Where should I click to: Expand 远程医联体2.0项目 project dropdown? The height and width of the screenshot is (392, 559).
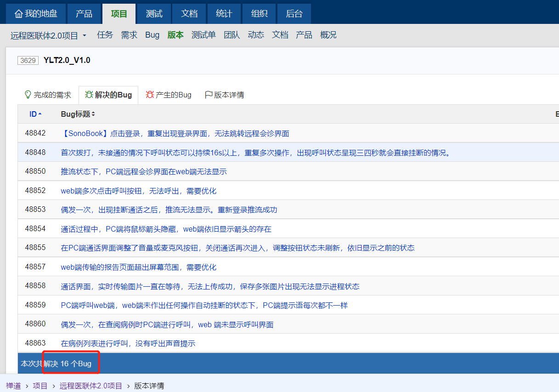coord(85,36)
